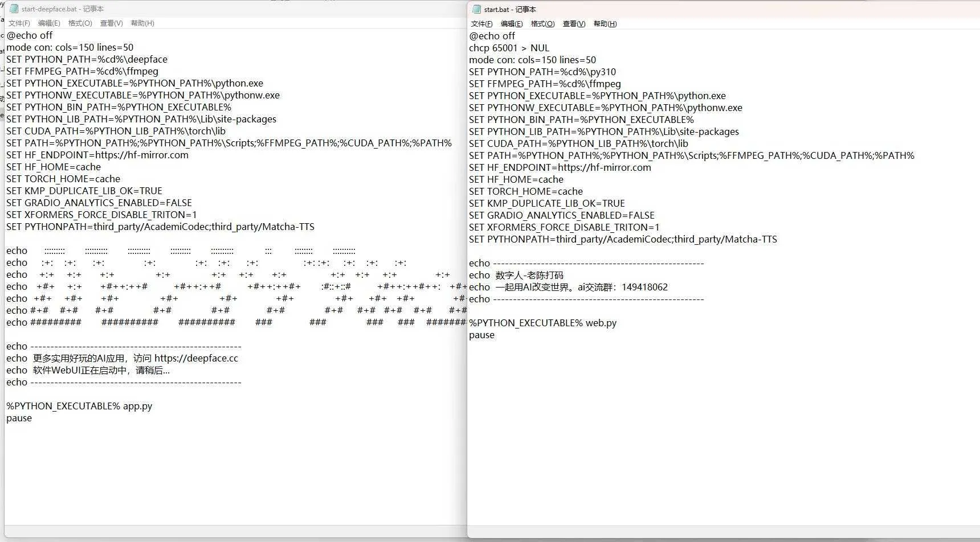The width and height of the screenshot is (980, 542).
Task: Click start-deepface.bat window title bar
Action: click(235, 9)
